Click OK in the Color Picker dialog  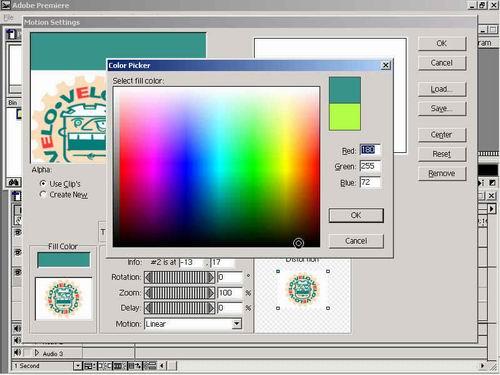coord(356,215)
